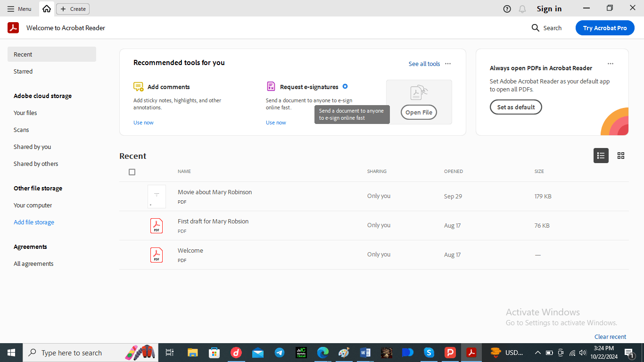This screenshot has height=362, width=644.
Task: Click the SIZE column header
Action: point(539,172)
